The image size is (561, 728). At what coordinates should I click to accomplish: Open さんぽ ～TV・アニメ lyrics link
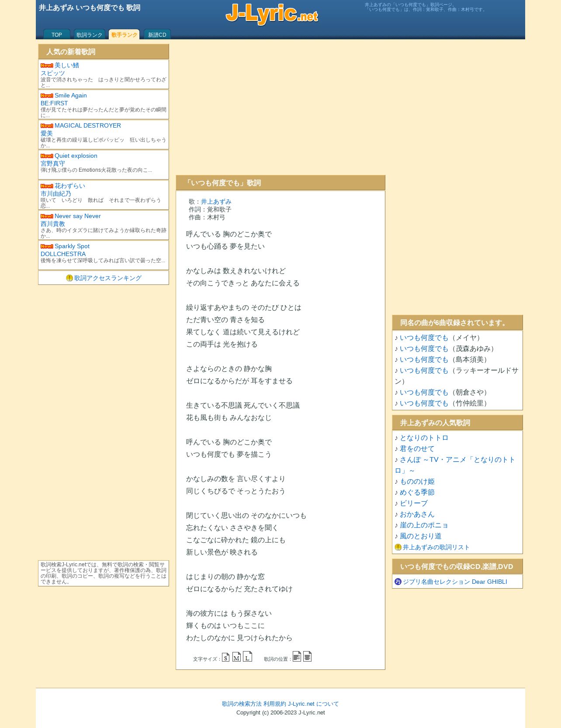tap(455, 465)
